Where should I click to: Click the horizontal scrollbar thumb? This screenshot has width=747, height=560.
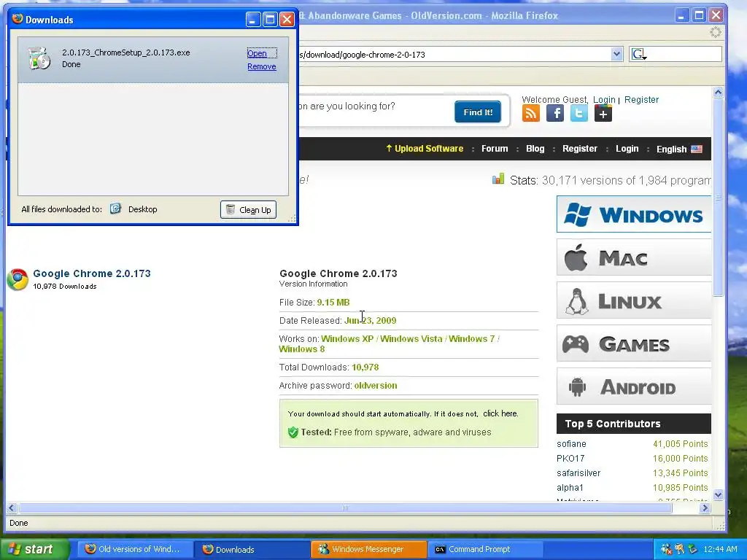(x=345, y=508)
